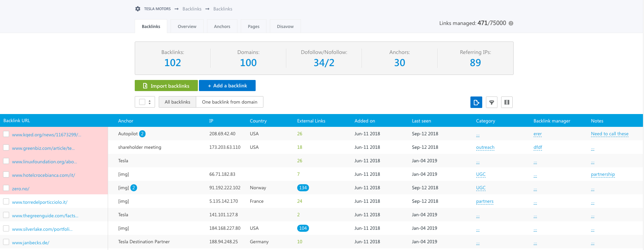Tick the checkbox for www.torredelporticciolo.it row
644x250 pixels.
(6, 201)
